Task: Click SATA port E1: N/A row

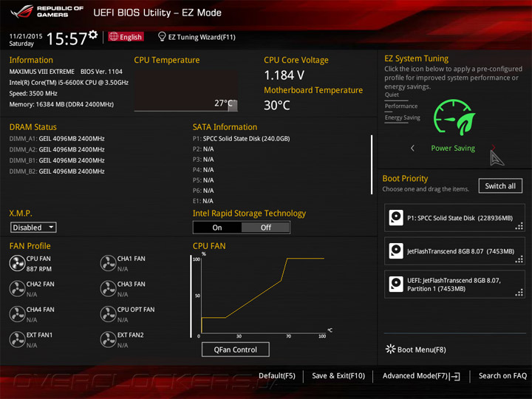Action: (x=203, y=201)
